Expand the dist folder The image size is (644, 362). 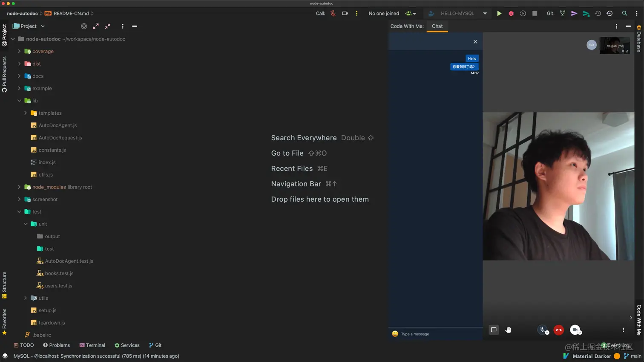tap(19, 64)
